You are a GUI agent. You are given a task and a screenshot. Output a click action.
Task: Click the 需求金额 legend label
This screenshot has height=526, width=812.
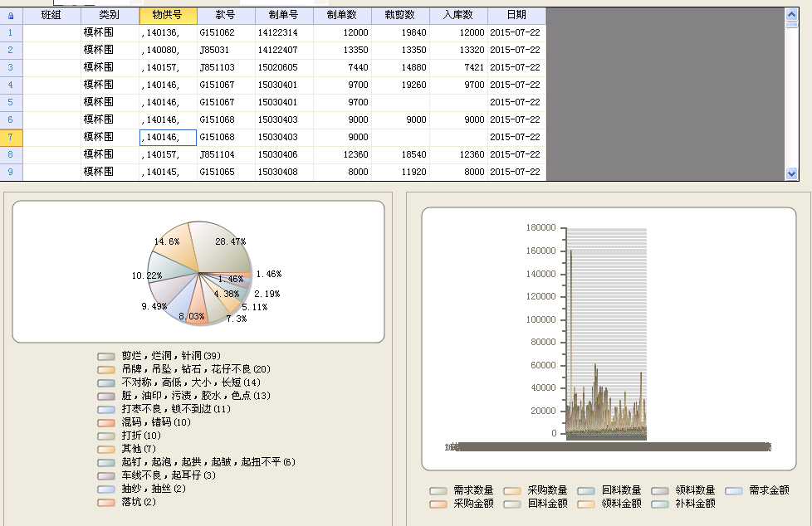click(x=769, y=490)
